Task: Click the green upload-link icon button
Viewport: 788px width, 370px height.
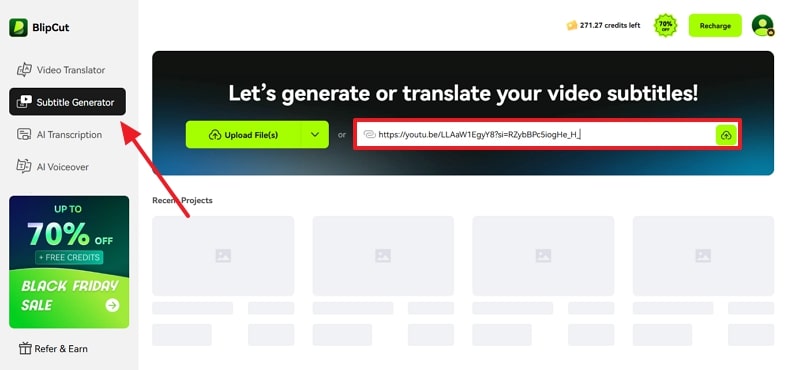Action: [726, 135]
